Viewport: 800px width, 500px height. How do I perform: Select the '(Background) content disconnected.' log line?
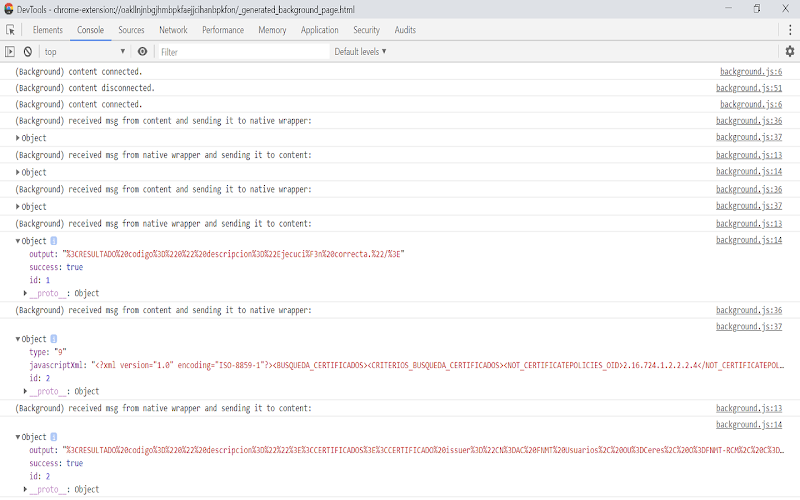coord(85,88)
